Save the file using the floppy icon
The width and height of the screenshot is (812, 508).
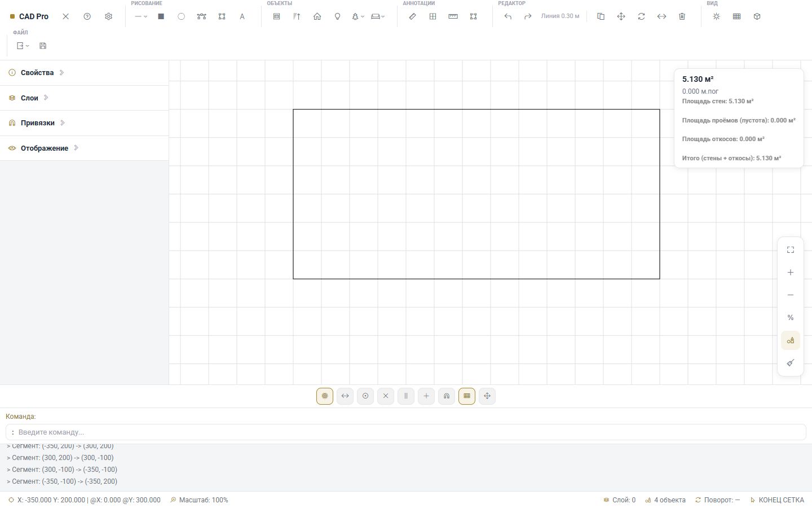[43, 46]
